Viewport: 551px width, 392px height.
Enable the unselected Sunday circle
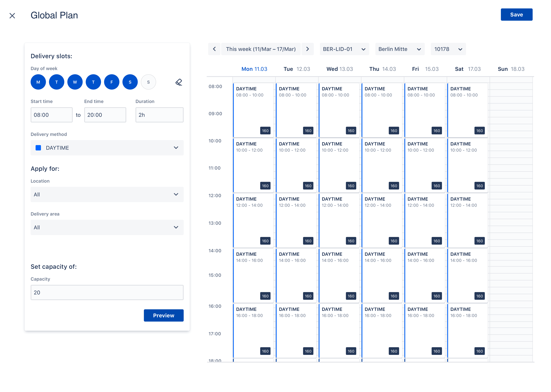[148, 82]
